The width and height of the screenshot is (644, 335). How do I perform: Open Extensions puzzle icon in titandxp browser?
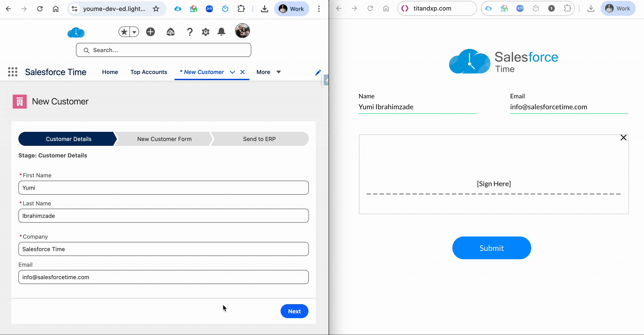tap(568, 9)
